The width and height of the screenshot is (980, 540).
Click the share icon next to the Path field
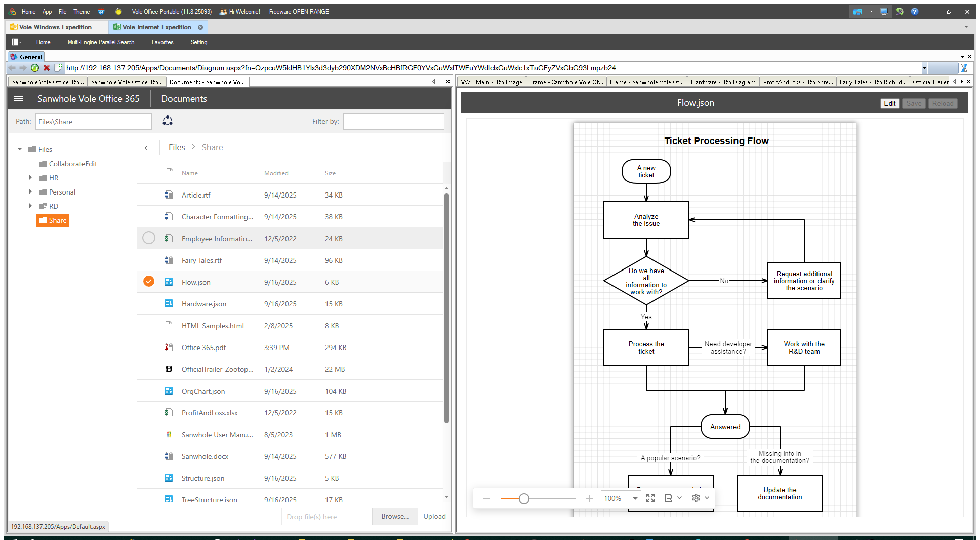168,121
